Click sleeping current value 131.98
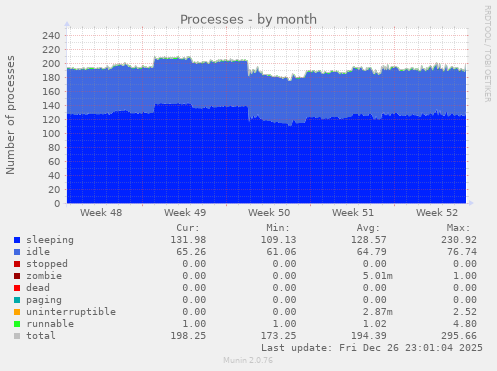497x371 pixels. click(188, 240)
